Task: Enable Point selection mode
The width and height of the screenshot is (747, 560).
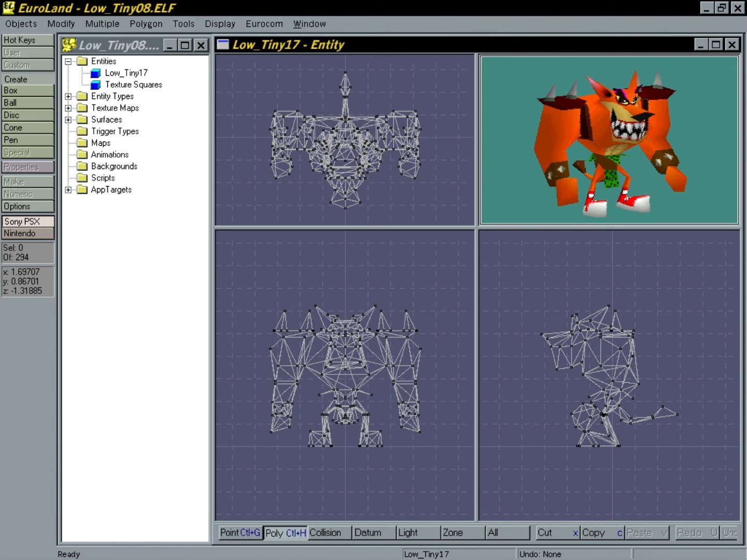Action: coord(240,533)
